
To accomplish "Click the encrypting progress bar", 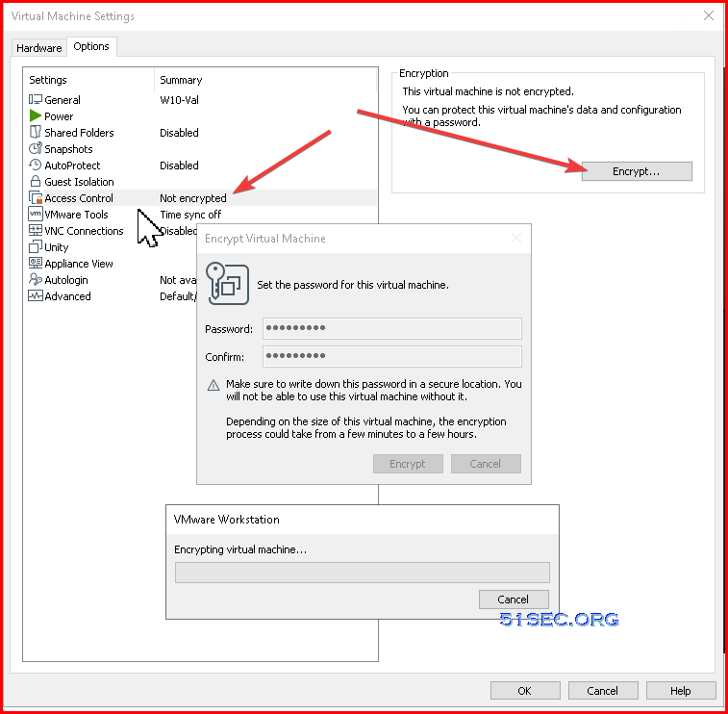I will 363,573.
